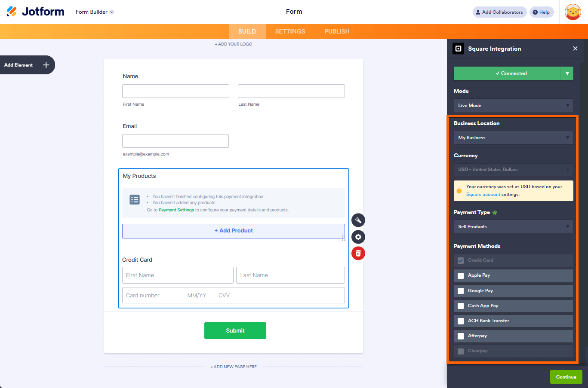Click the Email input field
This screenshot has height=388, width=588.
coord(175,141)
